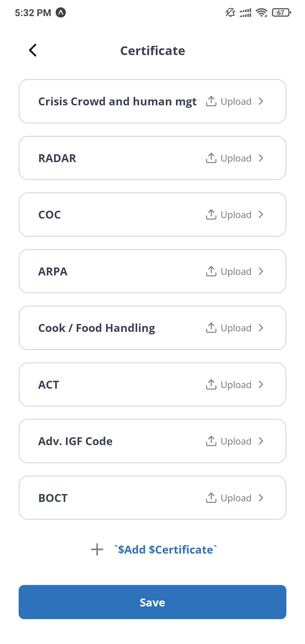Tap upload icon for COC certificate

211,214
